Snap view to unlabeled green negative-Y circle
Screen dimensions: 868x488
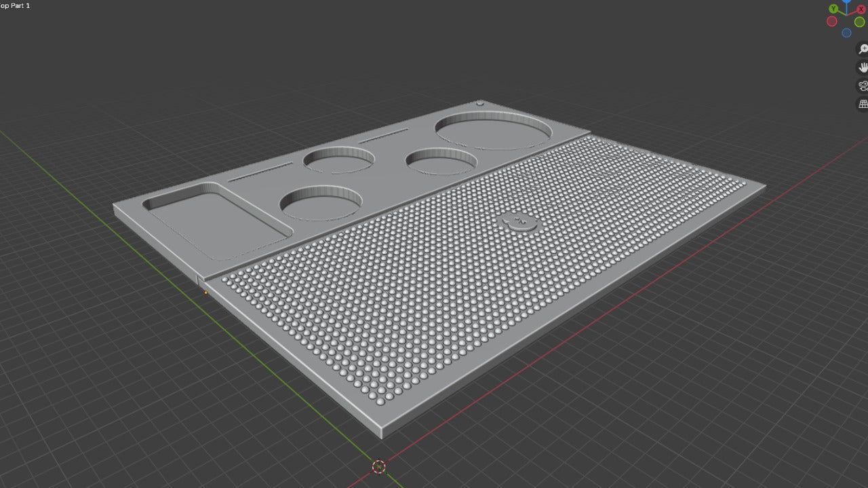tap(859, 22)
